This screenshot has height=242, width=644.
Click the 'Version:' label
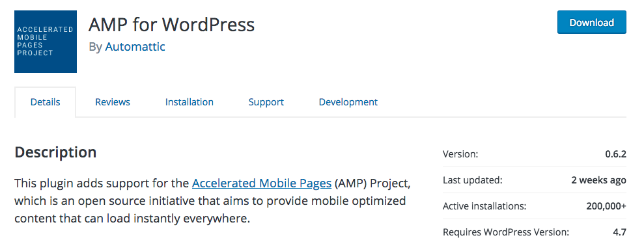tap(460, 154)
